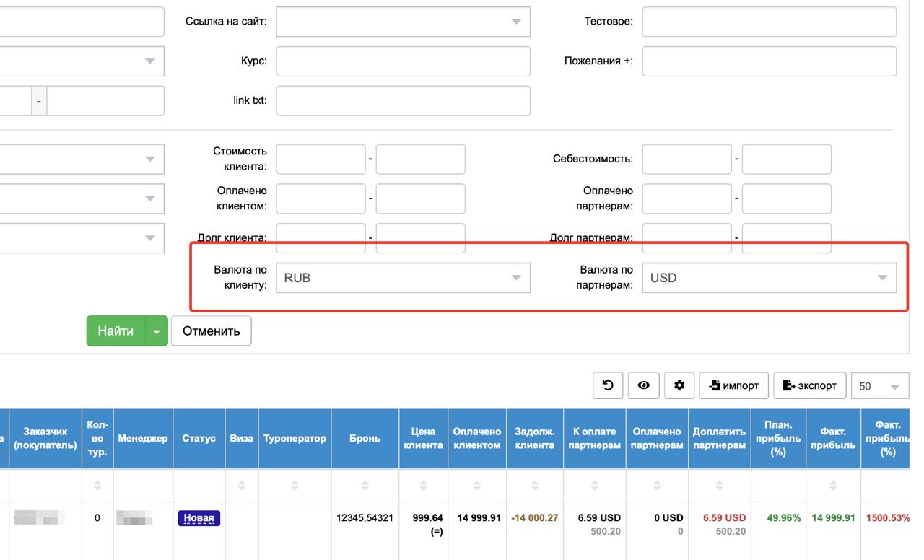
Task: Click the Отменить button
Action: (211, 331)
